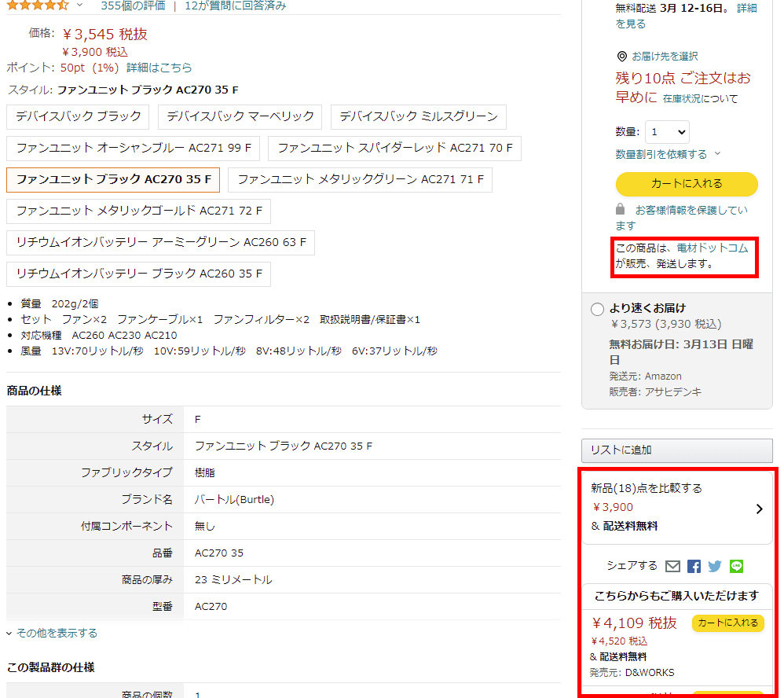This screenshot has width=784, height=698.
Task: Select style ファンユニット スパイダーレッド AC271 70 F
Action: [x=394, y=148]
